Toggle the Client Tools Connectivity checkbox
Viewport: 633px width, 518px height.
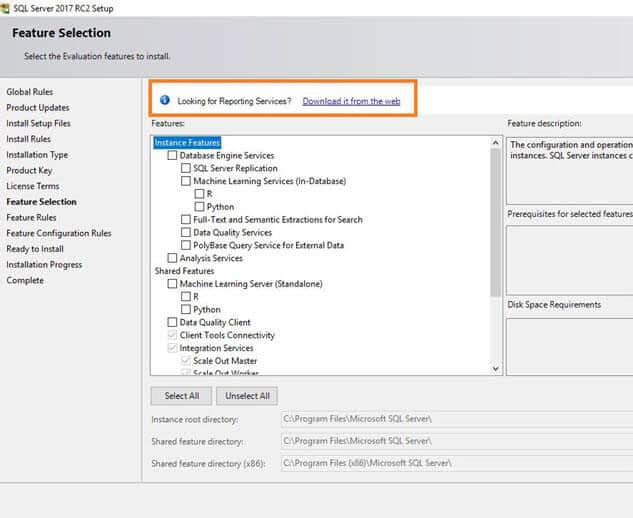point(172,335)
